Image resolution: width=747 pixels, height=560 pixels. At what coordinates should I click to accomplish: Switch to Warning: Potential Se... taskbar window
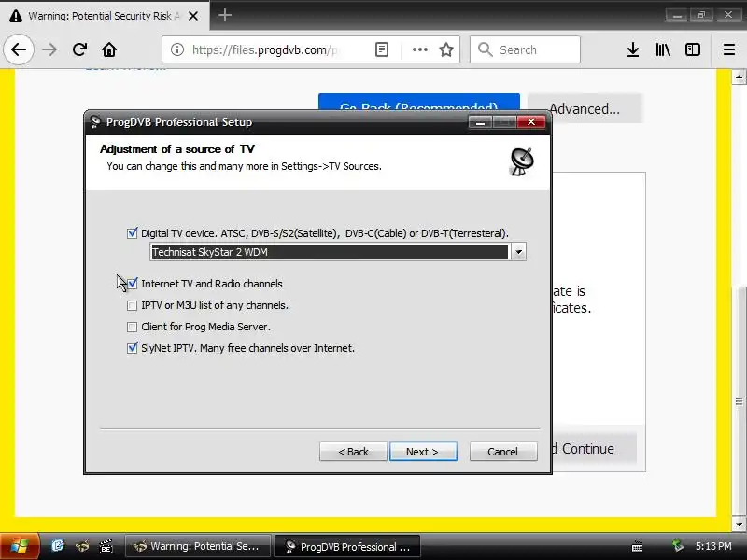click(198, 546)
